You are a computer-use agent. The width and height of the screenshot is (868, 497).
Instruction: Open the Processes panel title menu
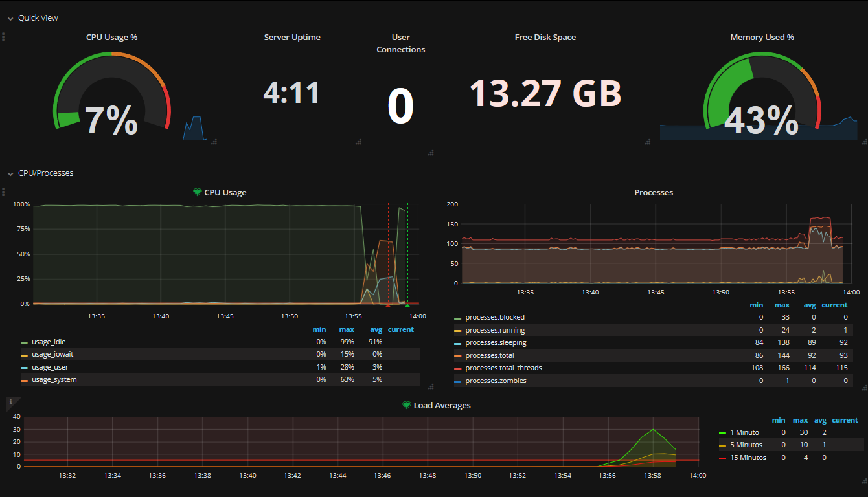[x=654, y=193]
